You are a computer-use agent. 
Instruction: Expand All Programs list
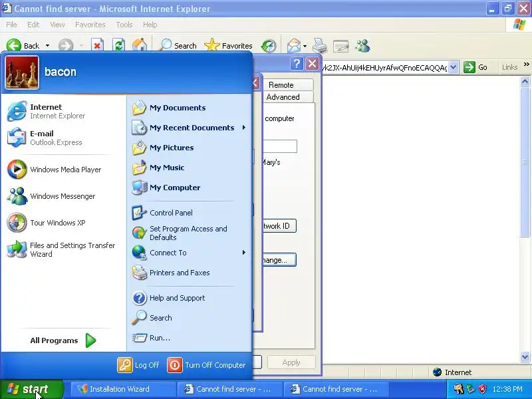[63, 340]
